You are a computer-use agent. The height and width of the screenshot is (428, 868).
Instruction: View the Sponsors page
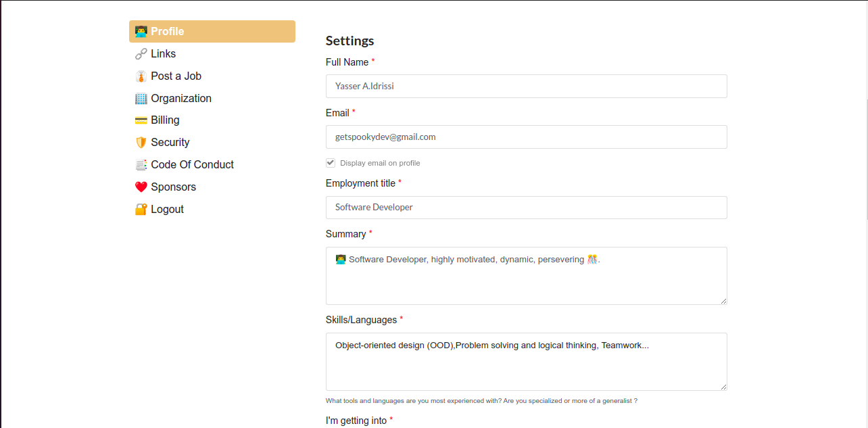click(x=173, y=187)
